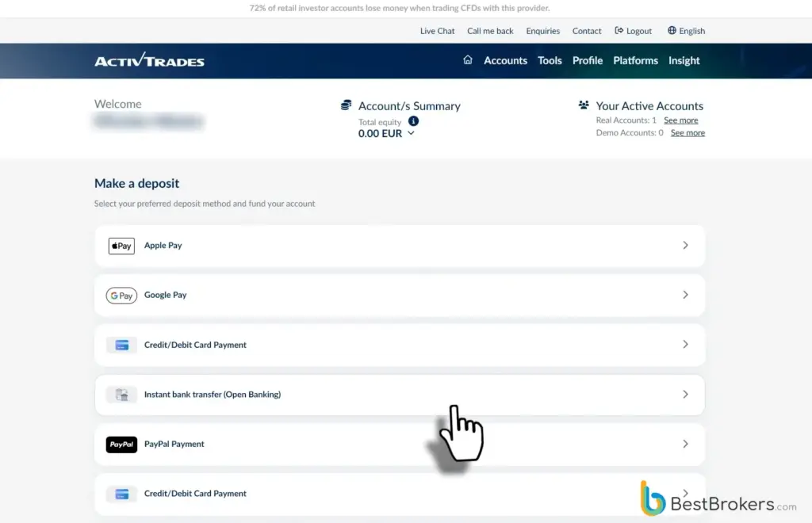
Task: Open the Profile menu
Action: pyautogui.click(x=588, y=60)
